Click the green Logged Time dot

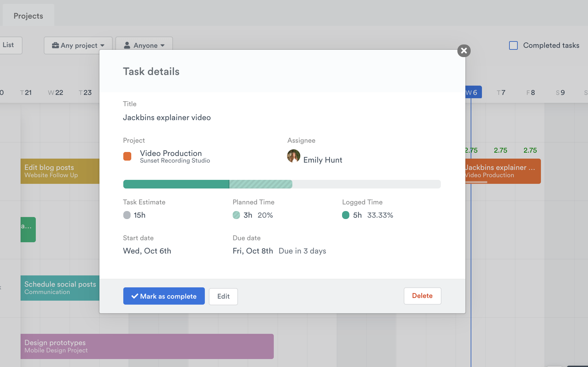click(346, 215)
